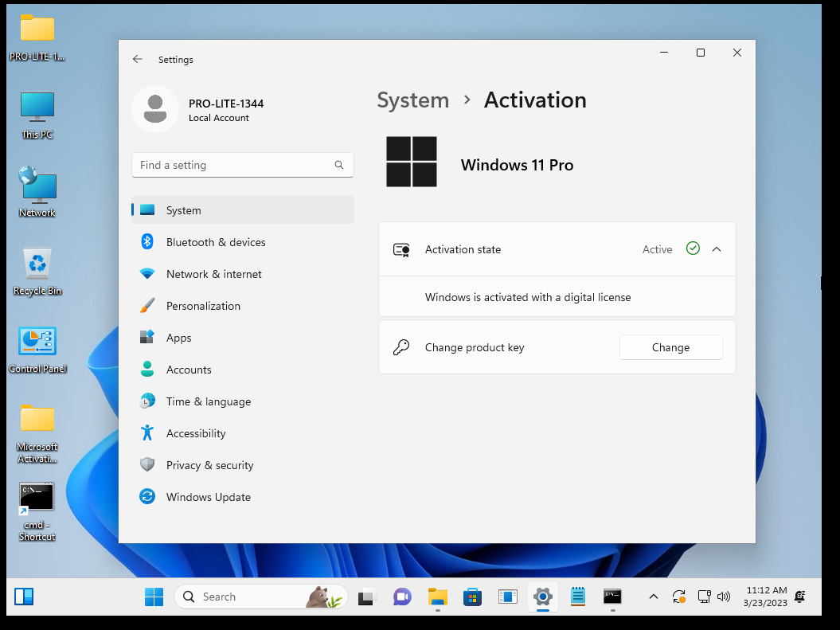Select the PRO-LITE-1... desktop folder
Viewport: 840px width, 630px height.
tap(37, 37)
